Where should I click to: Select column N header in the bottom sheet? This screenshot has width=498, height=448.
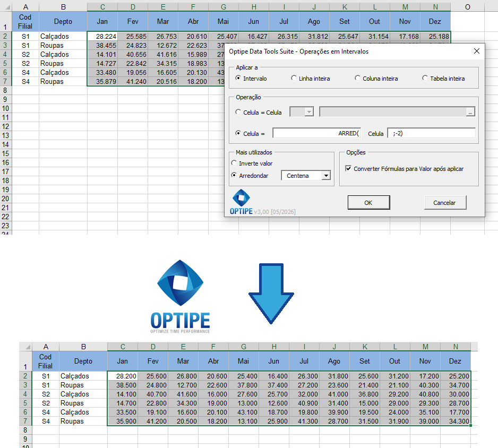pos(456,347)
